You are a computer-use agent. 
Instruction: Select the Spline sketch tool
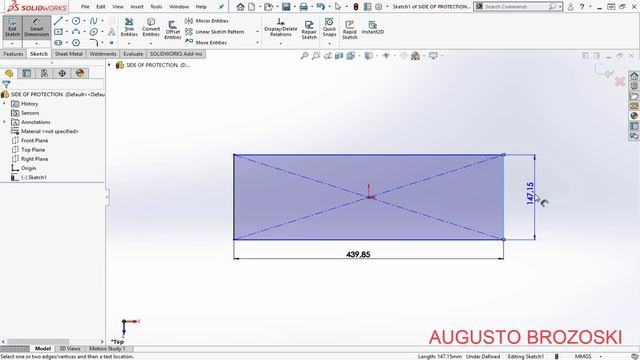pos(93,21)
